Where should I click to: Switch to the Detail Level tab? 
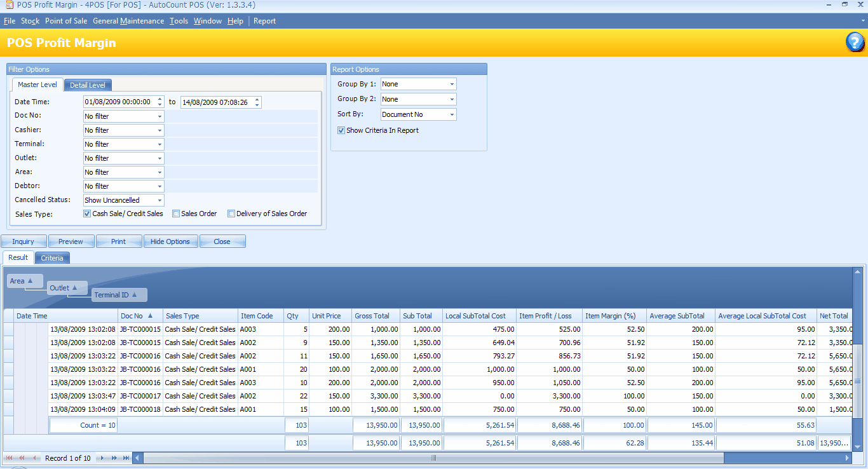(88, 85)
